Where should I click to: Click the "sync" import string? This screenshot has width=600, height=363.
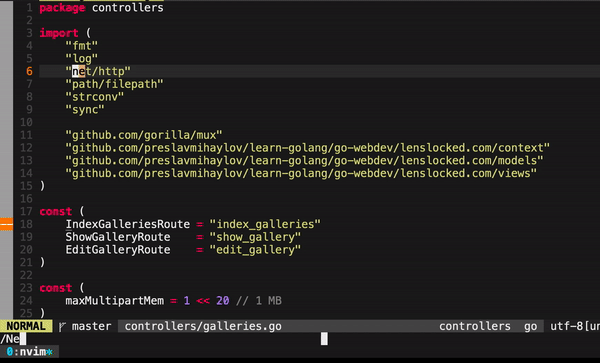coord(85,110)
